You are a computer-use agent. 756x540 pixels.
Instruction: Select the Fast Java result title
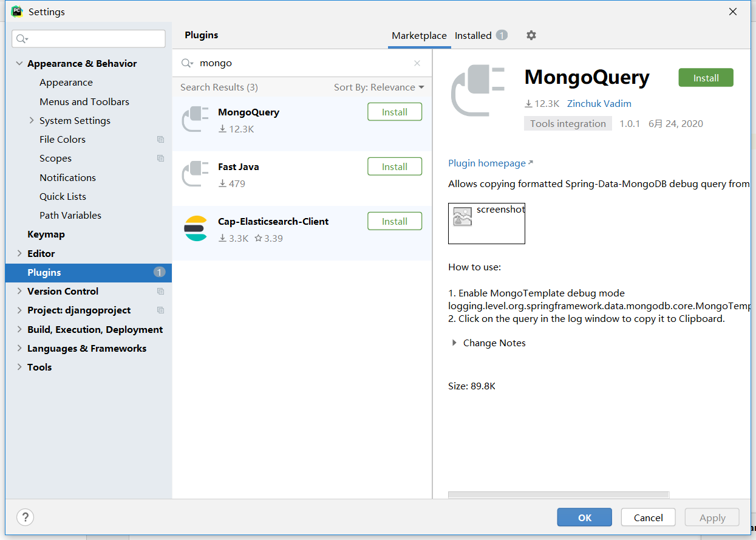[x=239, y=167]
